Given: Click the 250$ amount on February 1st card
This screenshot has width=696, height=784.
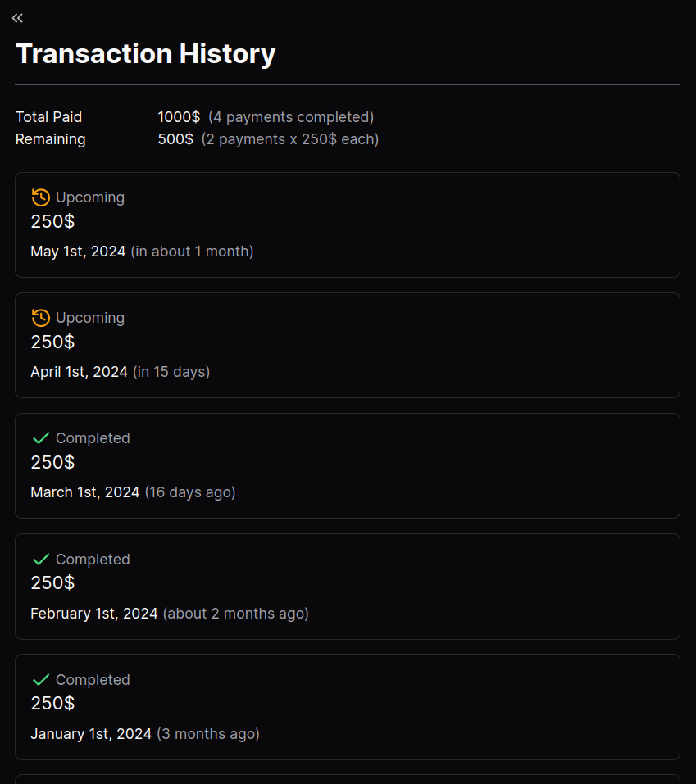Looking at the screenshot, I should [52, 582].
